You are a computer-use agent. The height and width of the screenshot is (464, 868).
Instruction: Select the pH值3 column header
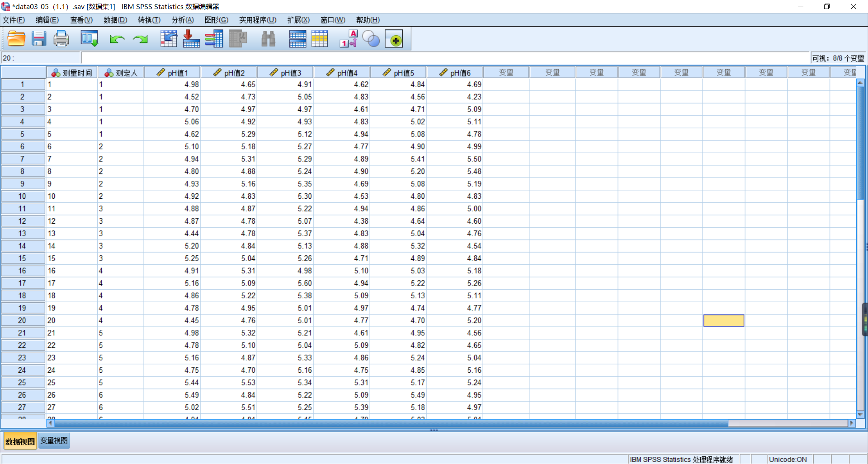pyautogui.click(x=285, y=73)
